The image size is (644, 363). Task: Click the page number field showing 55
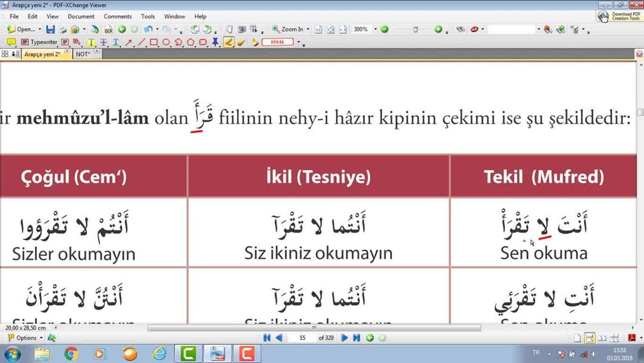[x=302, y=338]
